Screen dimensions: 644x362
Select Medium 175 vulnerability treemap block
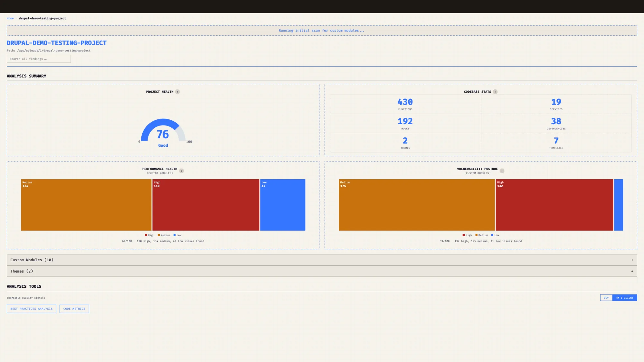point(417,205)
